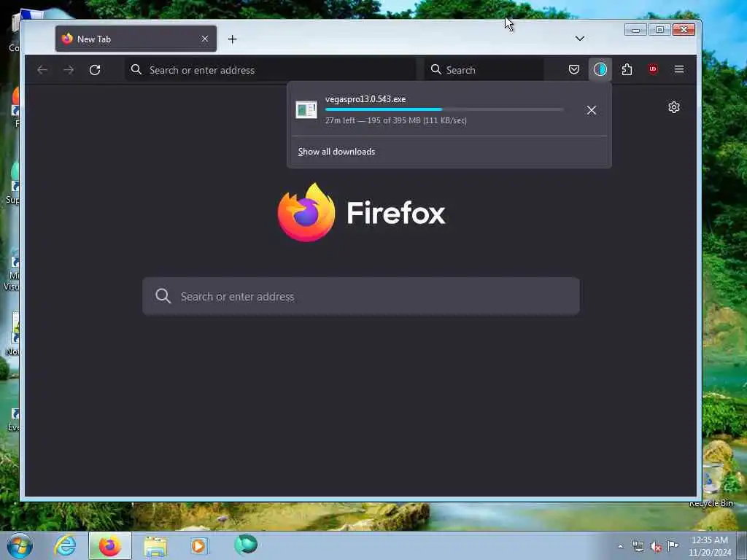Reload the current page
The height and width of the screenshot is (560, 747).
[95, 70]
